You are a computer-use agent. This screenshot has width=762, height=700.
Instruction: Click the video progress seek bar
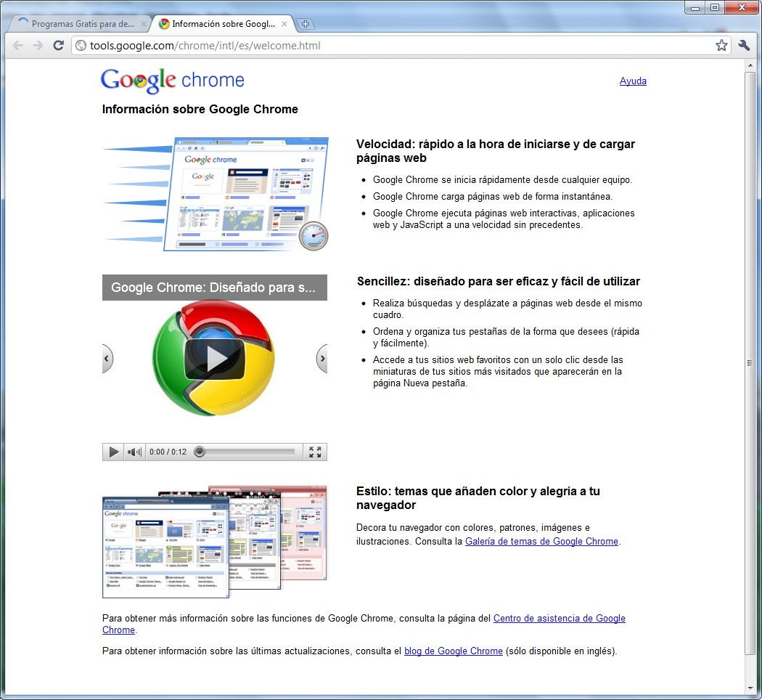click(245, 452)
